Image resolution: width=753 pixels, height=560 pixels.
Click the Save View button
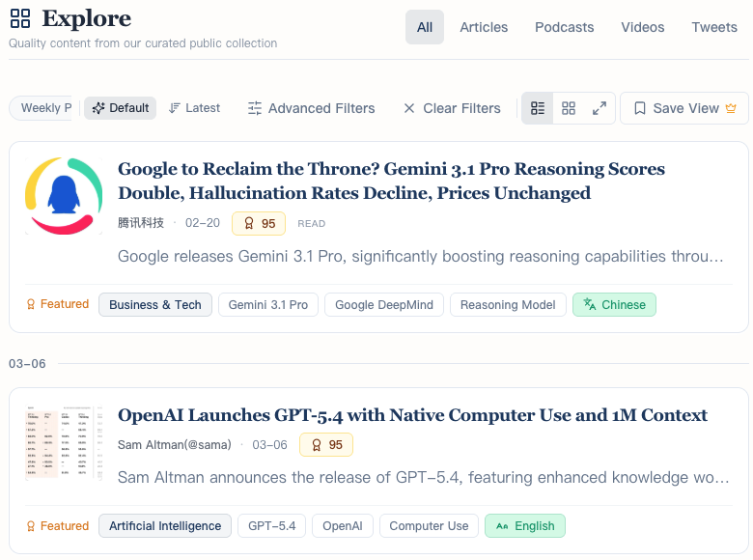tap(684, 108)
